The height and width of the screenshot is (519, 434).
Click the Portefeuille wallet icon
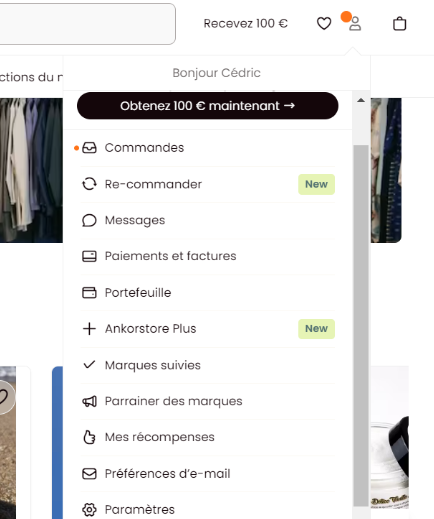point(89,293)
